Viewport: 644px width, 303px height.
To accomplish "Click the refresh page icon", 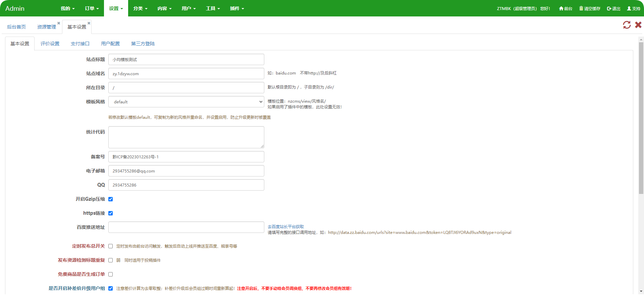I will [627, 25].
